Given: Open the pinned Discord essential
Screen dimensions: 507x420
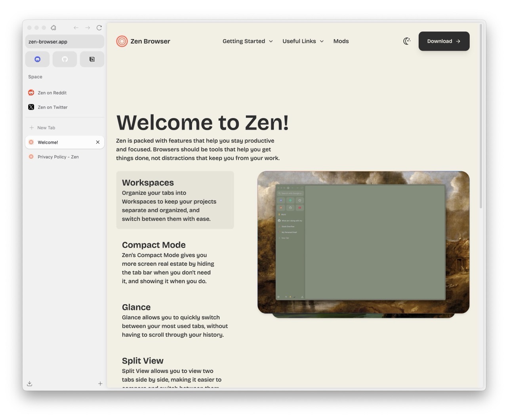Looking at the screenshot, I should coord(38,59).
